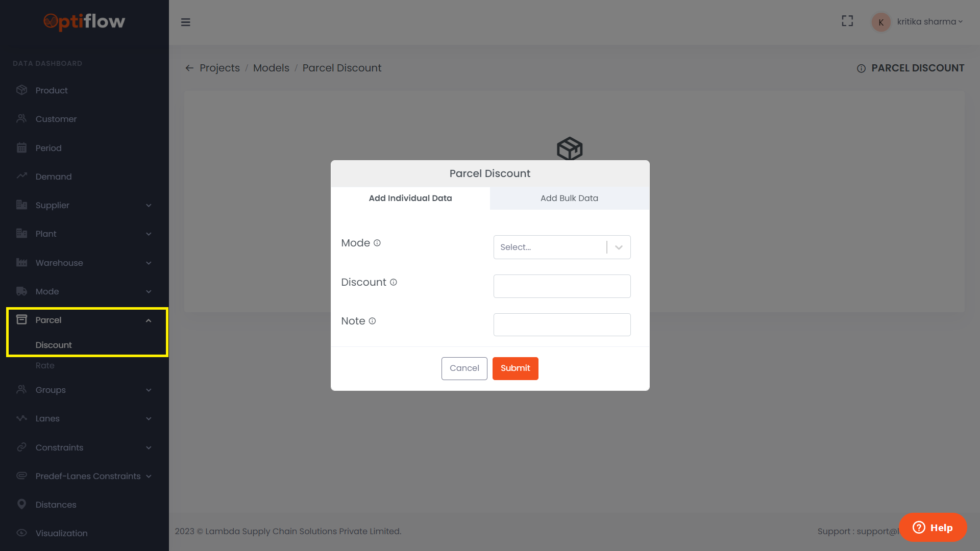Collapse the Parcel sidebar section
The image size is (980, 551).
[x=149, y=320]
